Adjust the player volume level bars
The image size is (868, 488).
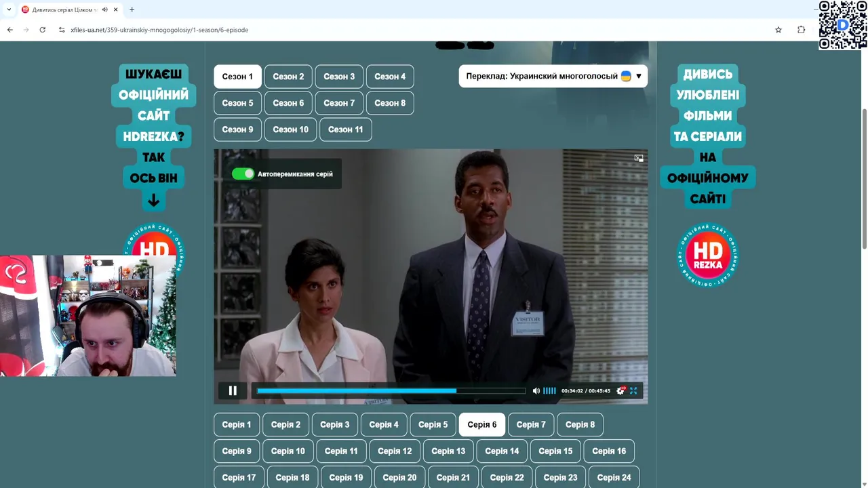pos(549,390)
